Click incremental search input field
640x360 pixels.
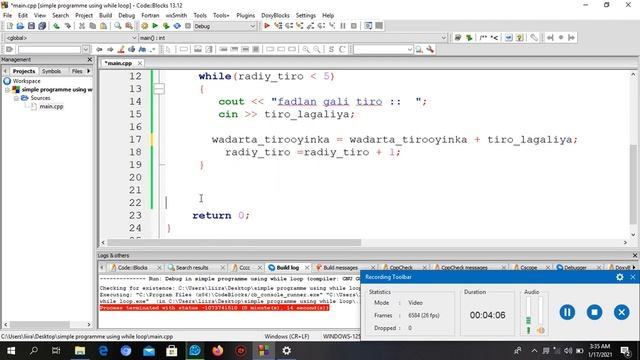(49, 49)
